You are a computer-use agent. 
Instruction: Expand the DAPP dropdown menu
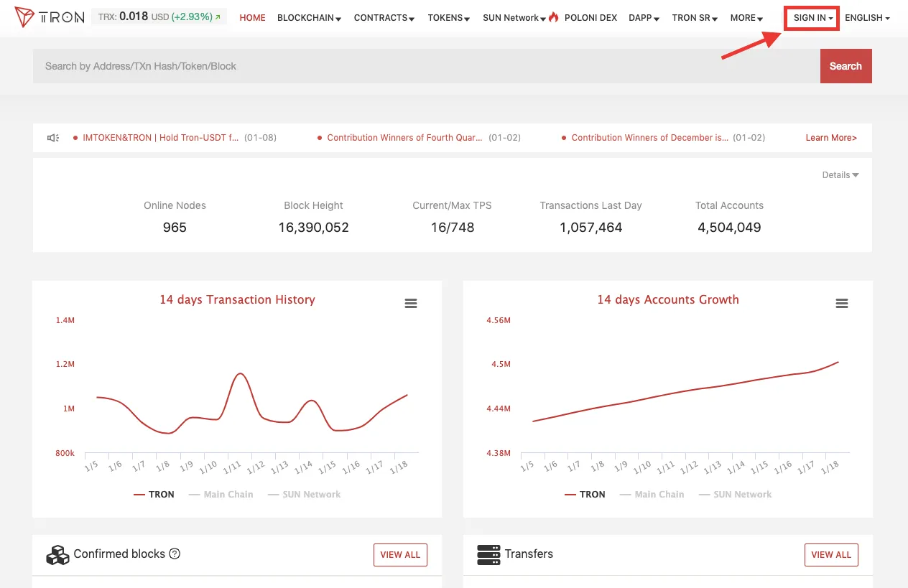644,18
